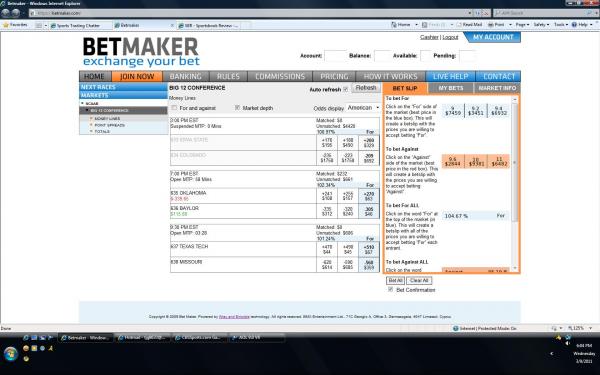The height and width of the screenshot is (375, 600).
Task: Toggle the Market depth checkbox
Action: [x=237, y=108]
